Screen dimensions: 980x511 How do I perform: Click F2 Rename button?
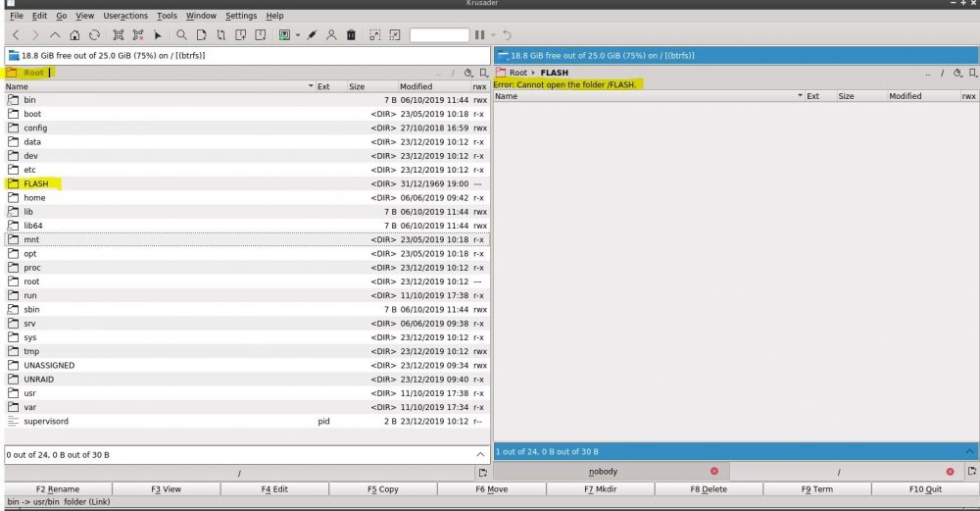pyautogui.click(x=58, y=489)
